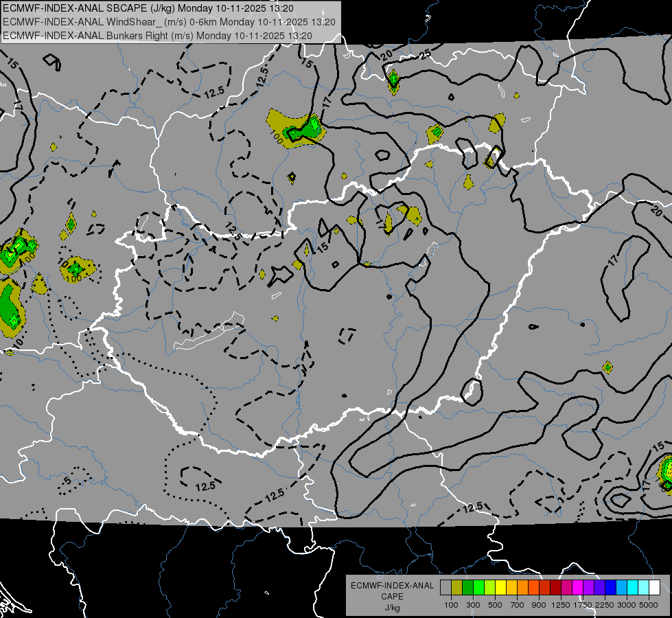This screenshot has height=618, width=672.
Task: Click the 1750 value in the legend scale
Action: (x=583, y=605)
